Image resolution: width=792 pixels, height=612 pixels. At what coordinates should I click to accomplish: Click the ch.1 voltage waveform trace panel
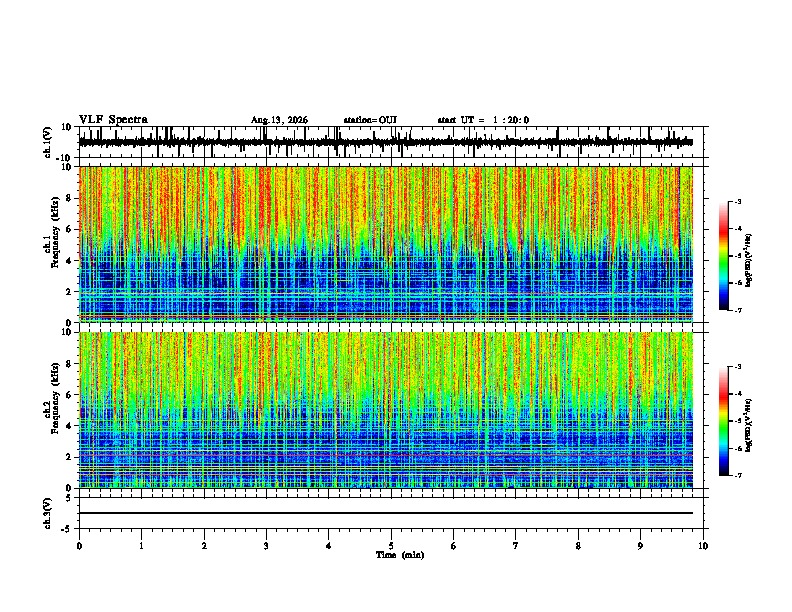(x=390, y=142)
